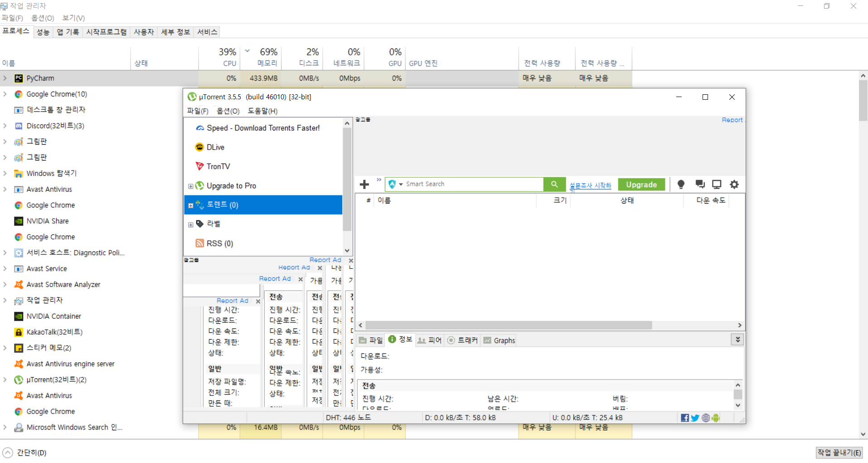Open the 사용자 tab in Task Manager
The image size is (868, 463).
(x=144, y=32)
